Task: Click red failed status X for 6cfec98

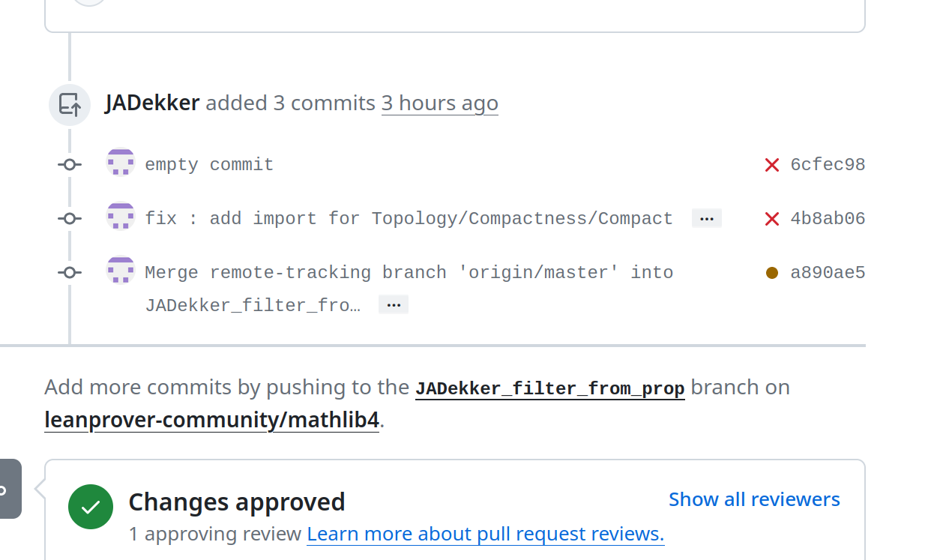Action: pos(772,165)
